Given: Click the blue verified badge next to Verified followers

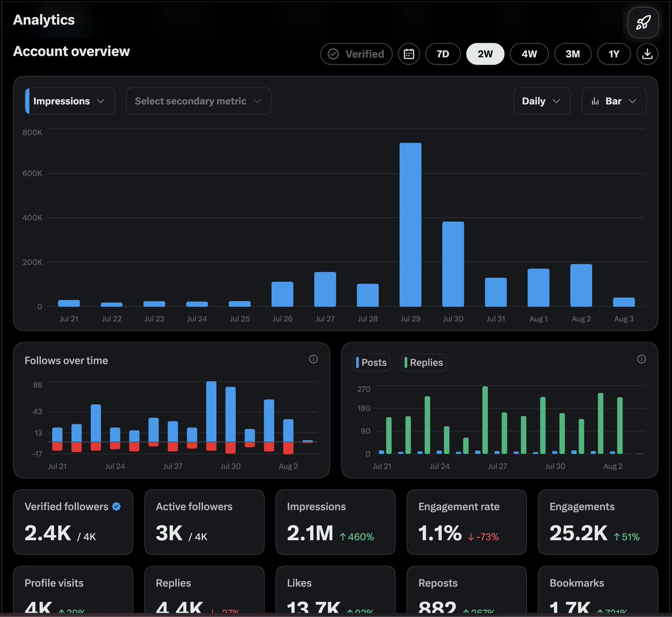Looking at the screenshot, I should tap(116, 507).
